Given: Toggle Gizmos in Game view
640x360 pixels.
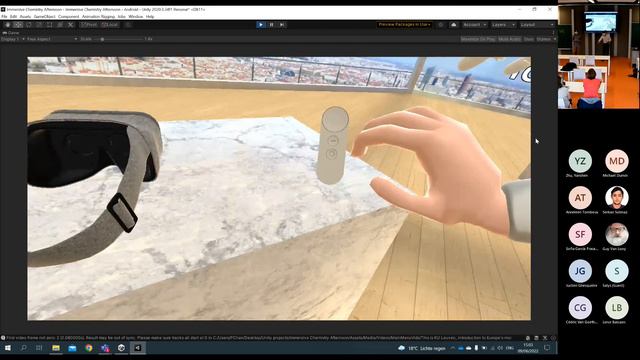Looking at the screenshot, I should click(x=544, y=39).
